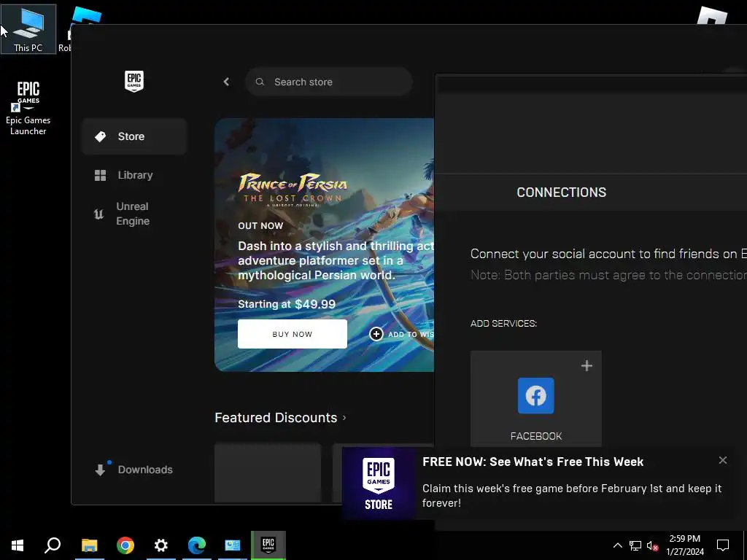Click the Epic Games Store notification logo

(x=379, y=483)
